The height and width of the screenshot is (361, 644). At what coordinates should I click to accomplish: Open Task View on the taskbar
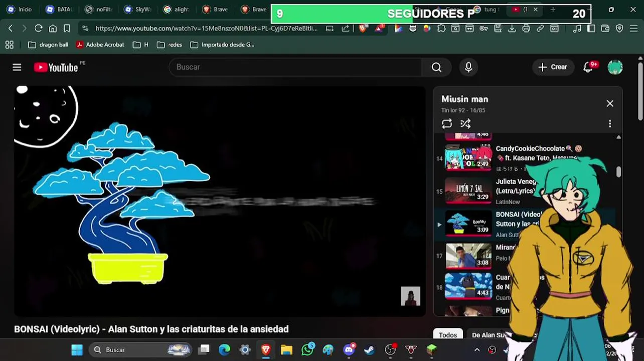(x=204, y=350)
